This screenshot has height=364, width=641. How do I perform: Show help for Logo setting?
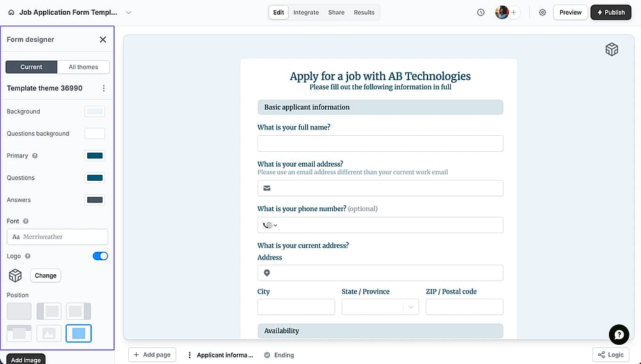(x=28, y=256)
